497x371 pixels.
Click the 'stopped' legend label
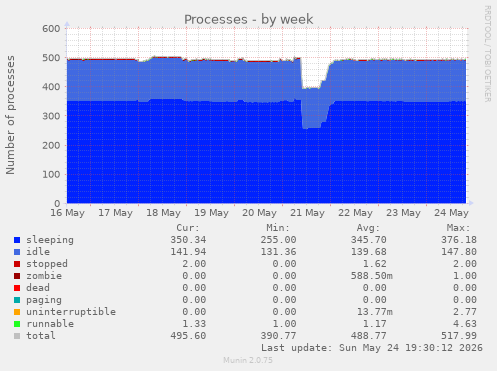click(47, 264)
